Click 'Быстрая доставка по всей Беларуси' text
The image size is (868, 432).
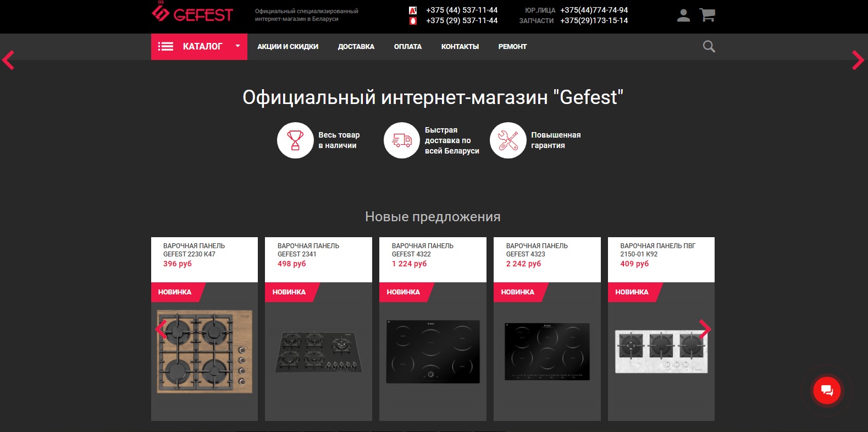pos(452,140)
